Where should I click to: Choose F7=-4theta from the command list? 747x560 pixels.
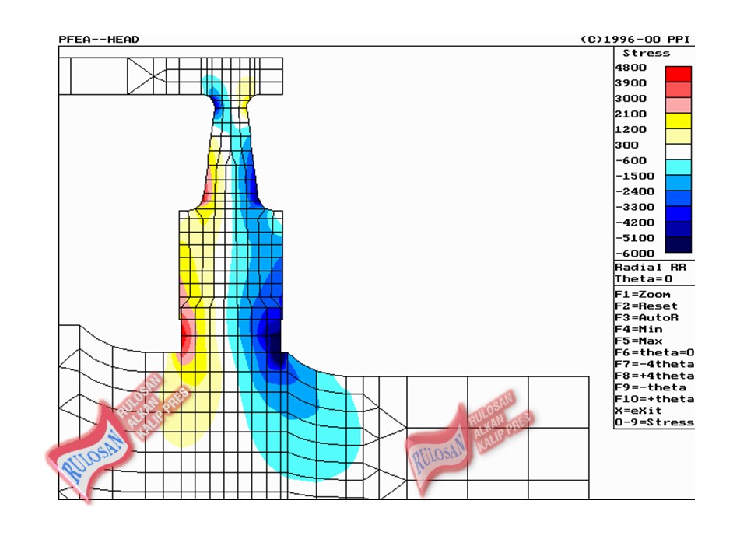[x=654, y=364]
